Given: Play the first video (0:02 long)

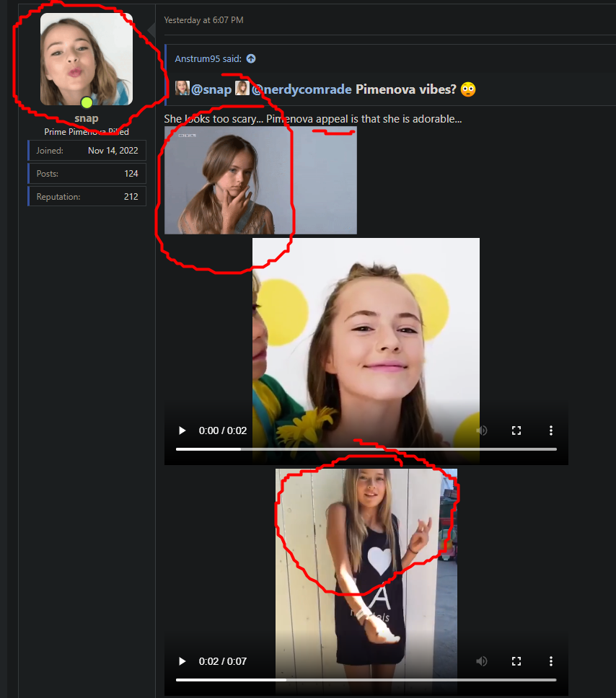Looking at the screenshot, I should [x=182, y=430].
